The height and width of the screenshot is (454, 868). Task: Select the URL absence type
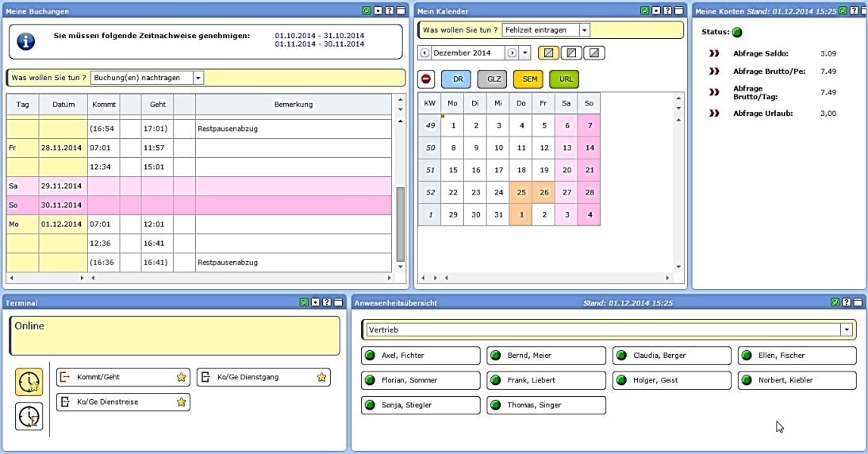click(x=564, y=79)
